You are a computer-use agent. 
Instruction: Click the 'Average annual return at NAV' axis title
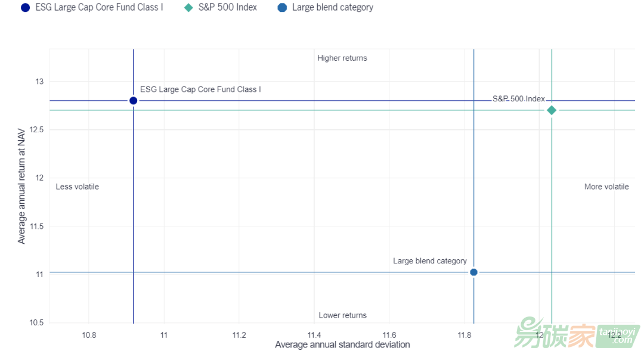click(x=22, y=187)
